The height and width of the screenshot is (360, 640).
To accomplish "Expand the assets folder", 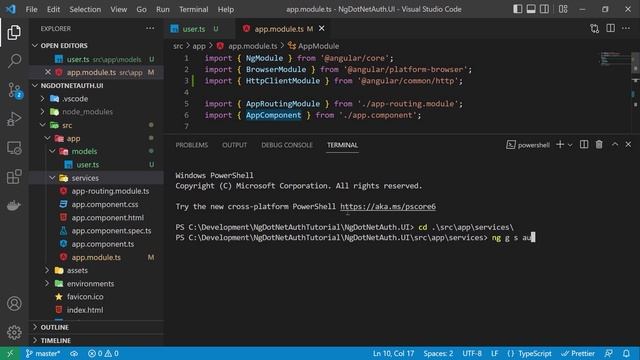I will pyautogui.click(x=47, y=270).
